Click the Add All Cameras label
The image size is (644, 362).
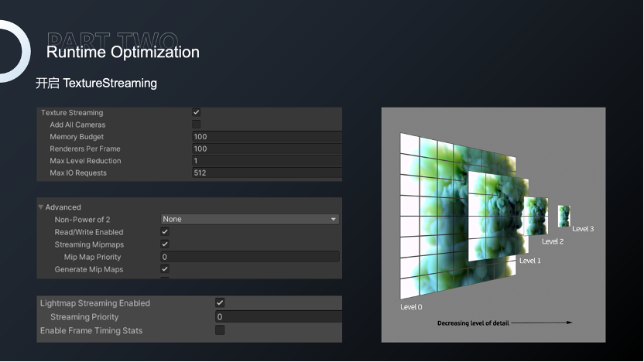click(x=77, y=125)
